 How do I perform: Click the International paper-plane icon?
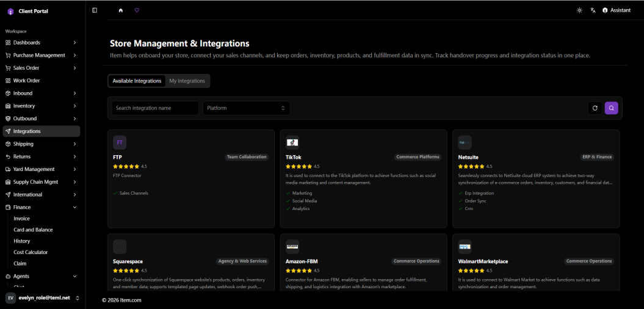(8, 195)
